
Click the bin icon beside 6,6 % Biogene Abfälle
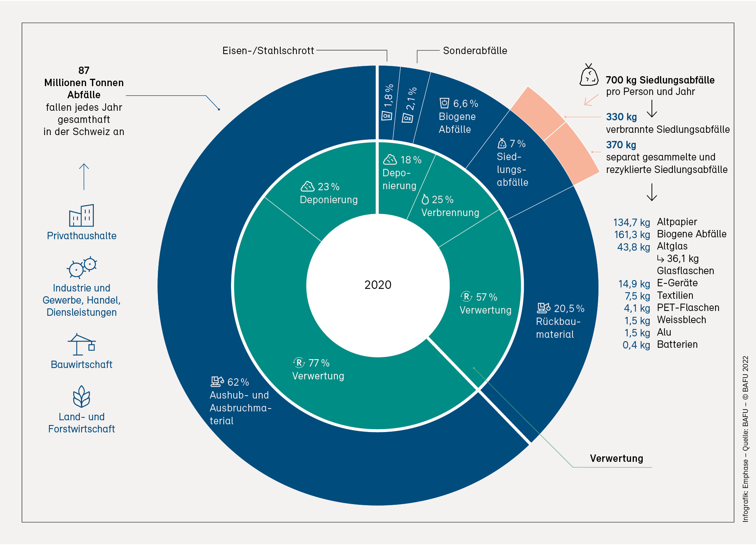(444, 103)
